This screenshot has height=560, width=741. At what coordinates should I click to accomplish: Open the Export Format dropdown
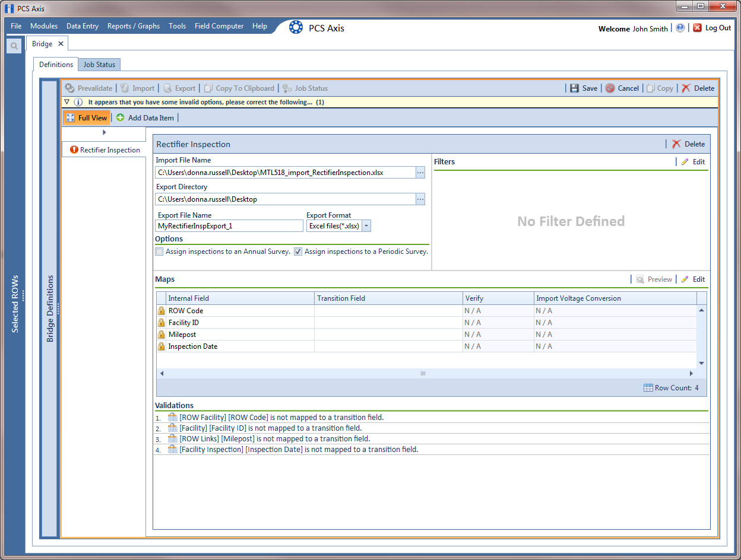(x=366, y=226)
